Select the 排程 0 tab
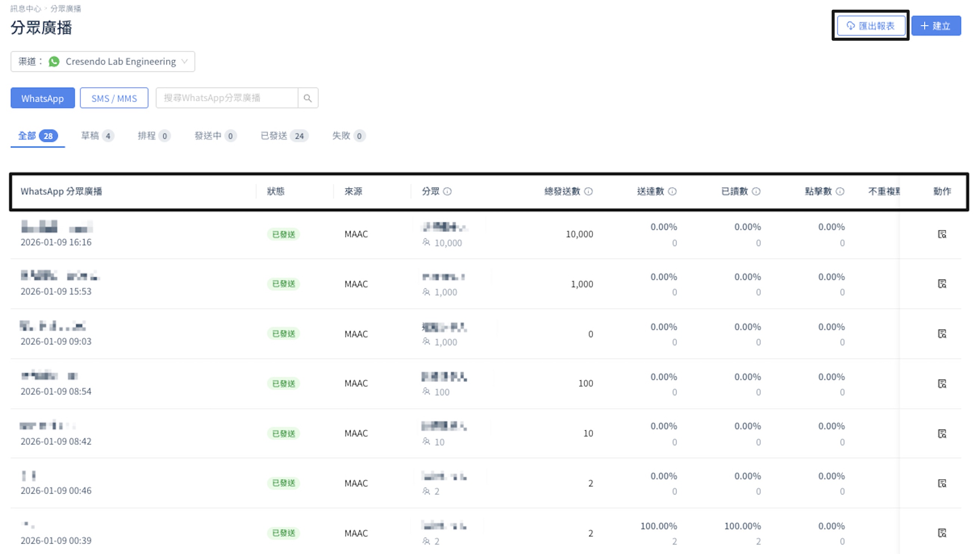 coord(154,136)
